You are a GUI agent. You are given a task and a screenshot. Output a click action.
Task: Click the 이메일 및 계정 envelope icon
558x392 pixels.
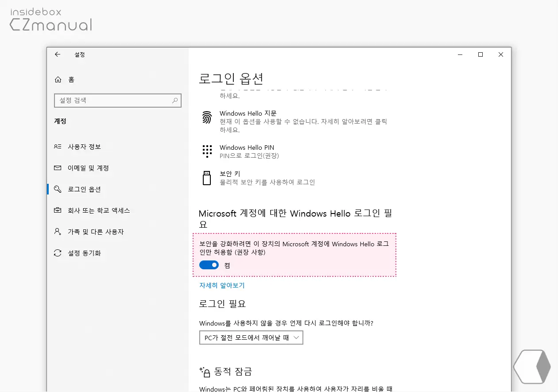point(58,168)
